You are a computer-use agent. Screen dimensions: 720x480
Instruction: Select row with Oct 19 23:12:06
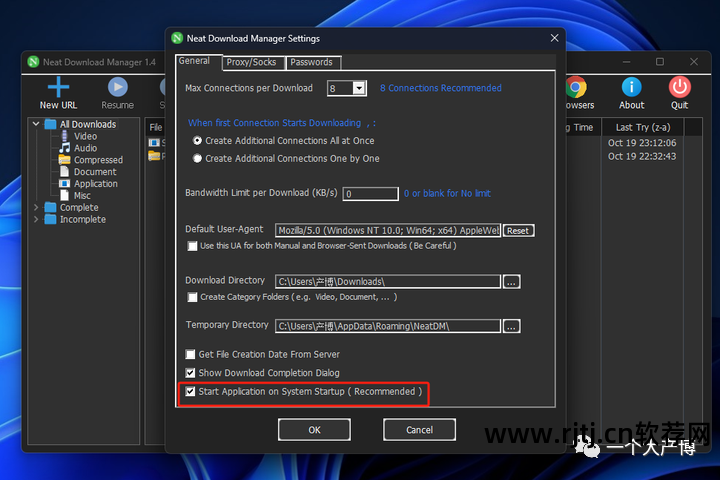[x=642, y=143]
